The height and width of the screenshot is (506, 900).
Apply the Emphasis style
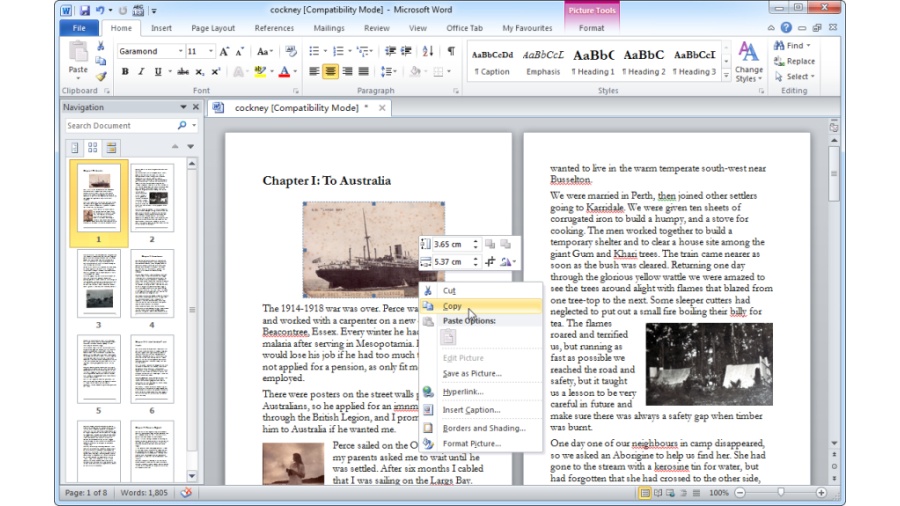pyautogui.click(x=543, y=62)
